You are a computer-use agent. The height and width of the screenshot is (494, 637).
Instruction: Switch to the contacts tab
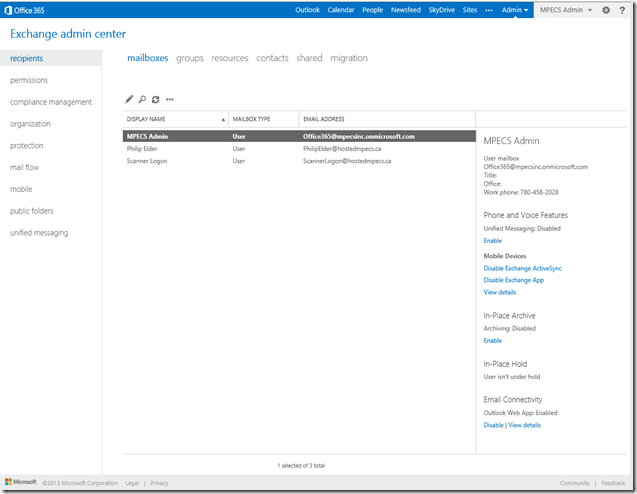coord(272,58)
